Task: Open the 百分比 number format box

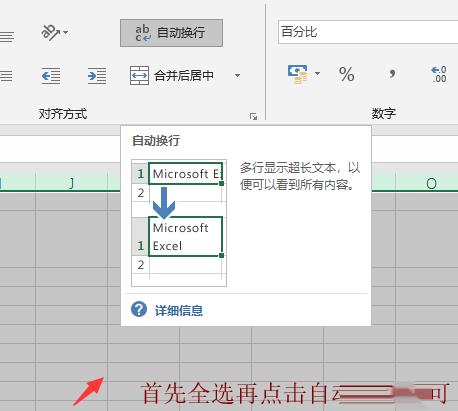Action: (368, 32)
